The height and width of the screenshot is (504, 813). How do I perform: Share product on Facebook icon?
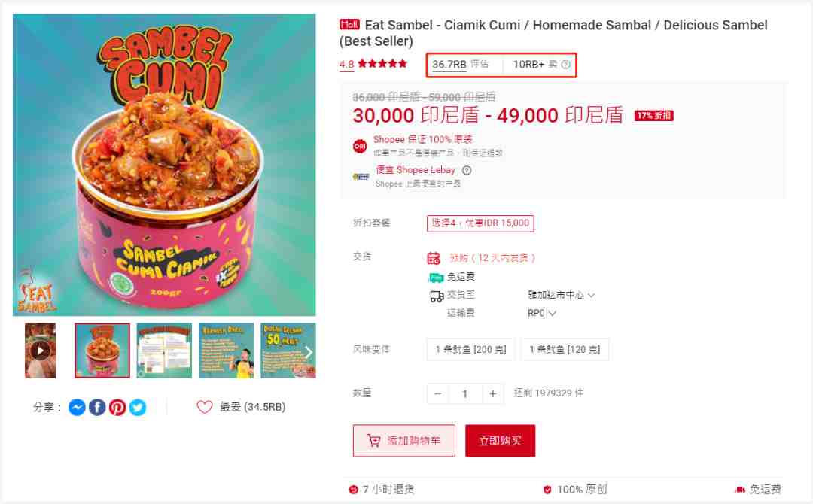[97, 408]
